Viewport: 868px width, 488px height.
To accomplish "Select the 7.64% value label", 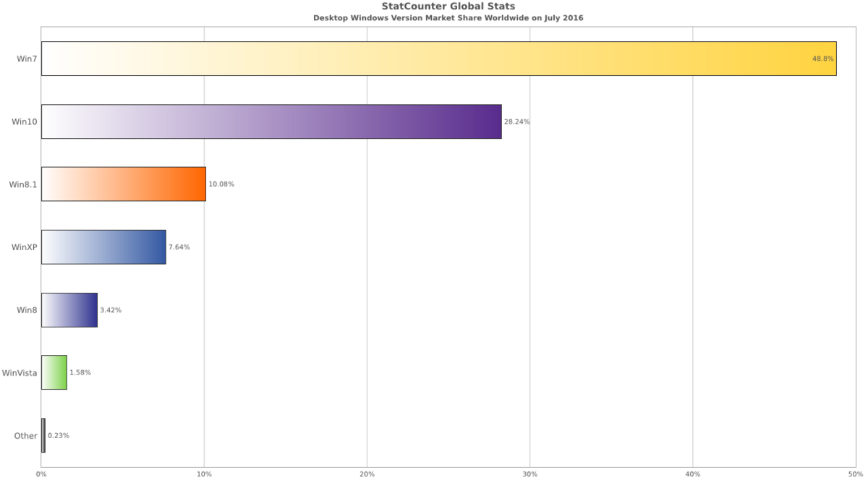I will [179, 247].
